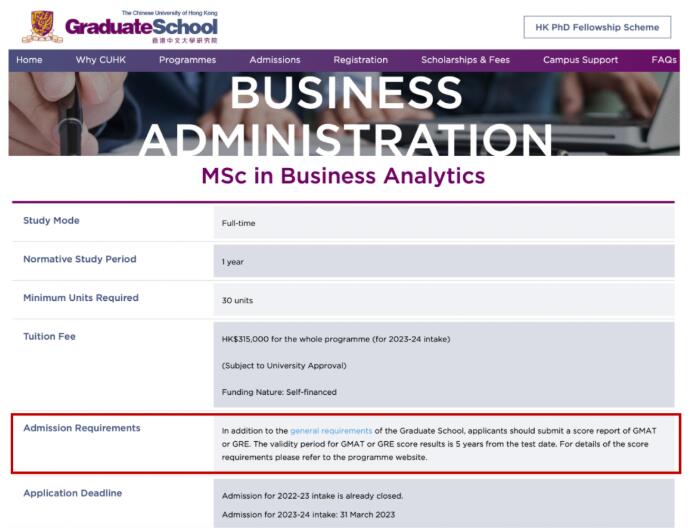This screenshot has width=688, height=532.
Task: Click the 2022-23 intake already closed text
Action: 312,496
